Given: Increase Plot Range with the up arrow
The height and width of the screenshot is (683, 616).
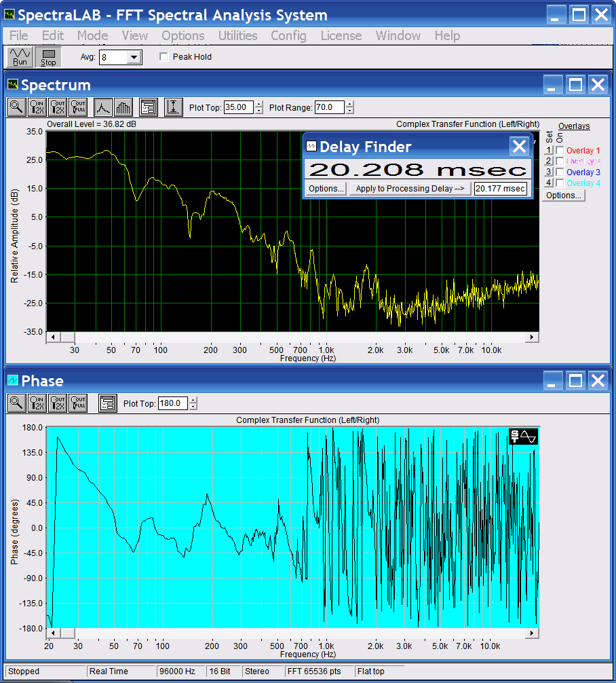Looking at the screenshot, I should tap(349, 104).
